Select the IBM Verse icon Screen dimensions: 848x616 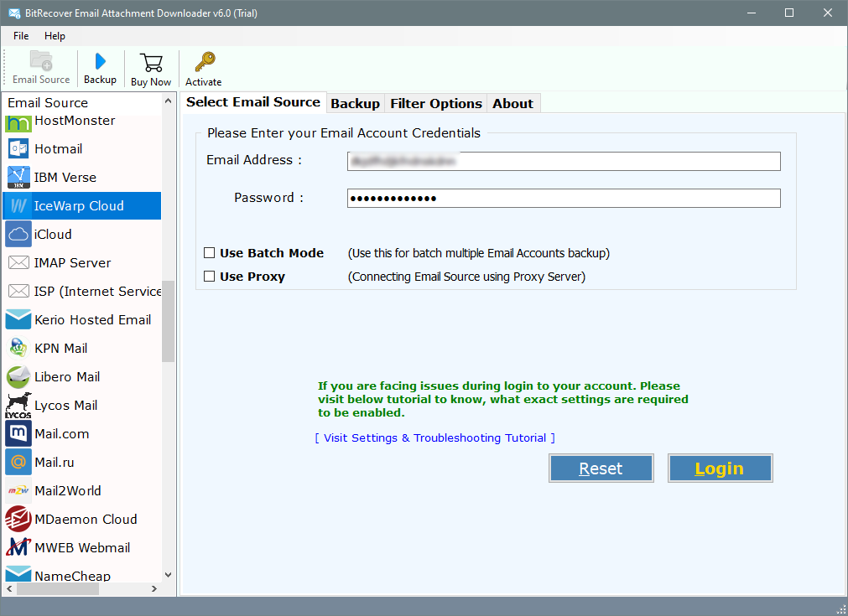coord(18,177)
